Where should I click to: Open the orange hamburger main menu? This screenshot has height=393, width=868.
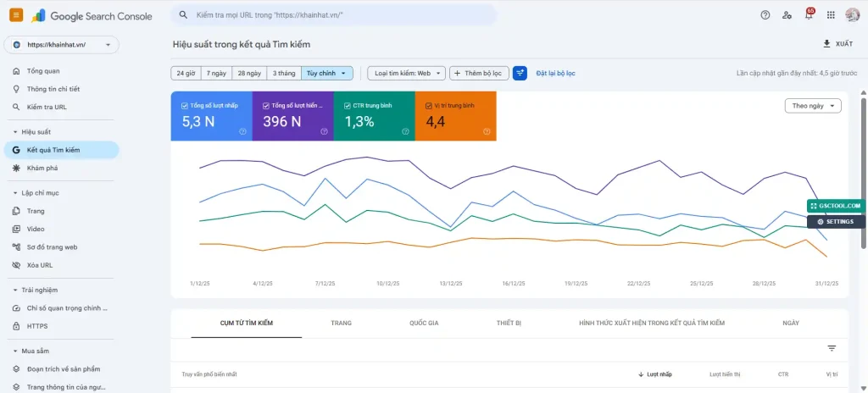(x=16, y=15)
